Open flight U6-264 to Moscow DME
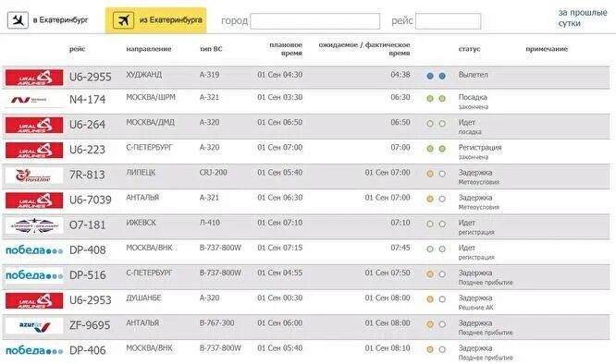Image resolution: width=616 pixels, height=364 pixels. click(305, 127)
